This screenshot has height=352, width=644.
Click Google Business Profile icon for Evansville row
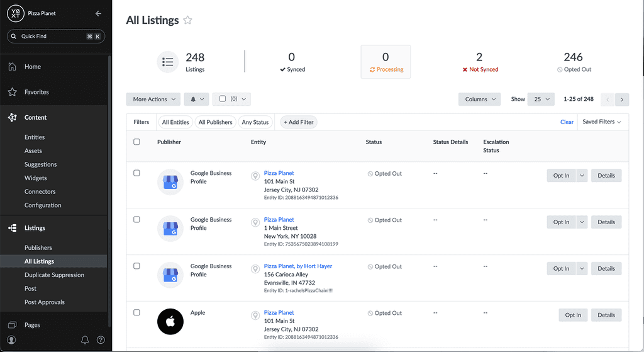point(170,275)
